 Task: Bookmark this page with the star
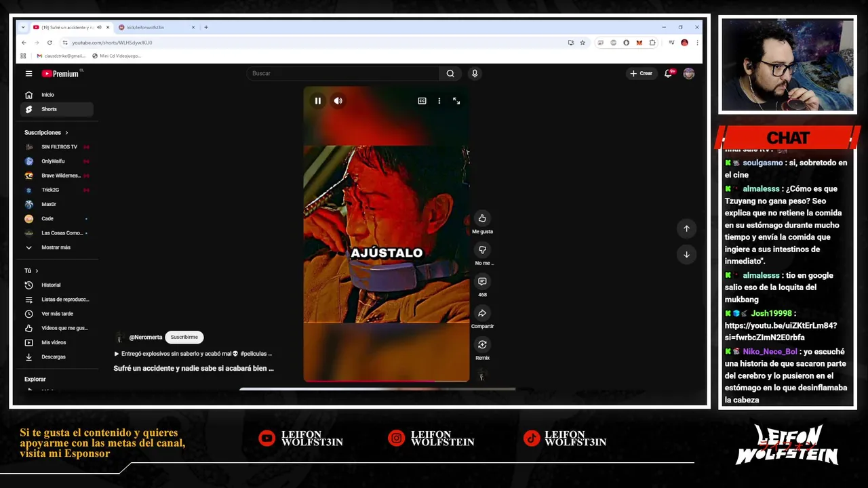click(583, 42)
